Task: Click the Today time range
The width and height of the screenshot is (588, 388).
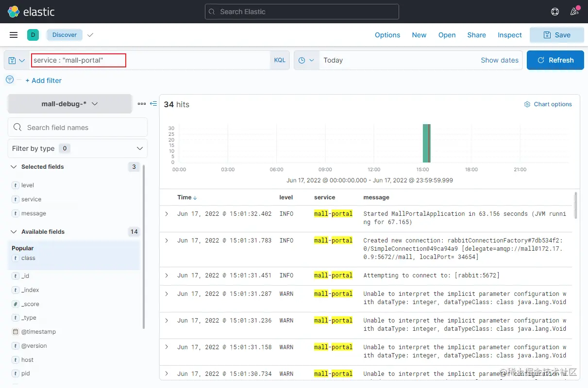Action: pos(333,60)
